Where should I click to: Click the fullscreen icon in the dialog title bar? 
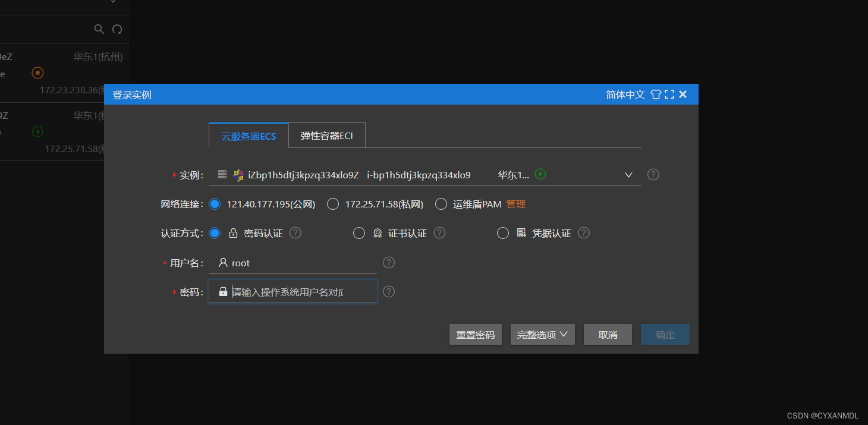point(669,94)
